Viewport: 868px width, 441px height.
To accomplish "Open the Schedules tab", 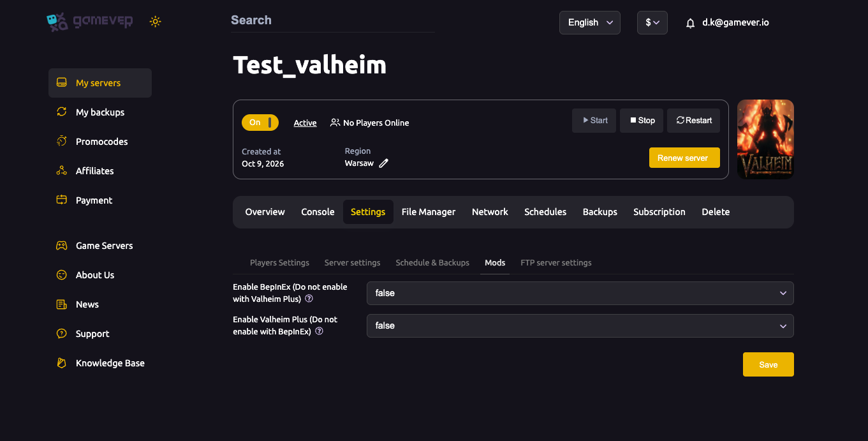I will [x=545, y=212].
